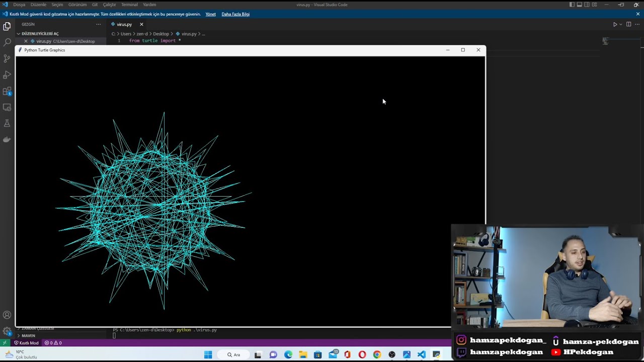The height and width of the screenshot is (362, 644).
Task: Open Source Control view in activity bar
Action: click(x=7, y=58)
